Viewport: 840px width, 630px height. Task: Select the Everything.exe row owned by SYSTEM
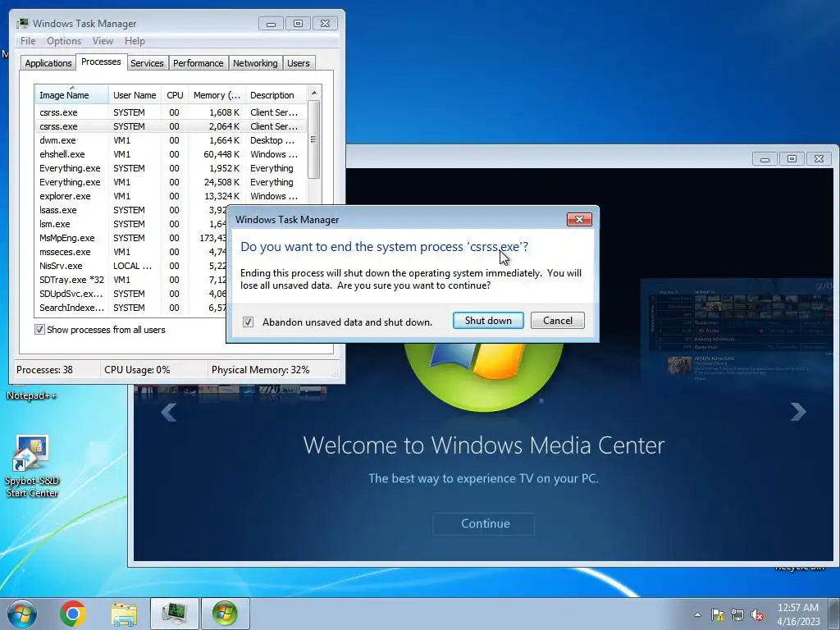171,168
